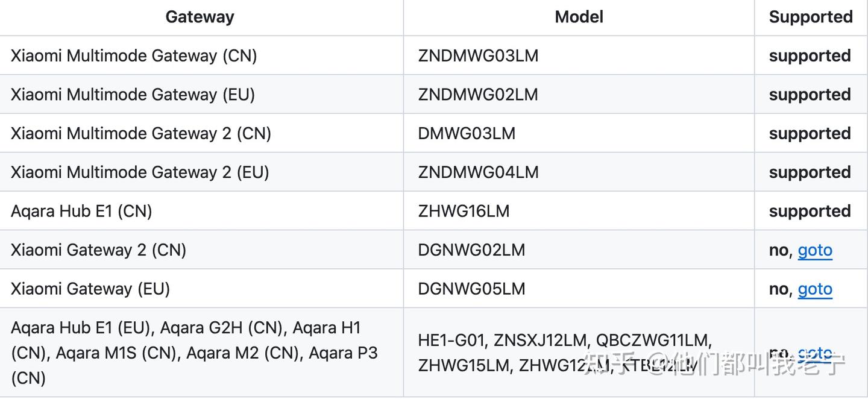Click the DGNWG02LM model cell
The height and width of the screenshot is (399, 868).
pos(471,250)
